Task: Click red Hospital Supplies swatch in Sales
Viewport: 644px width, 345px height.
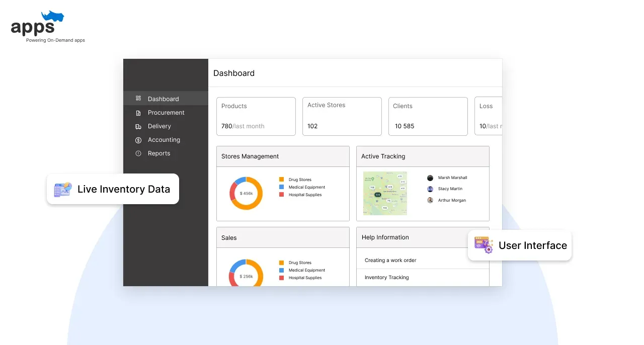Action: point(282,278)
